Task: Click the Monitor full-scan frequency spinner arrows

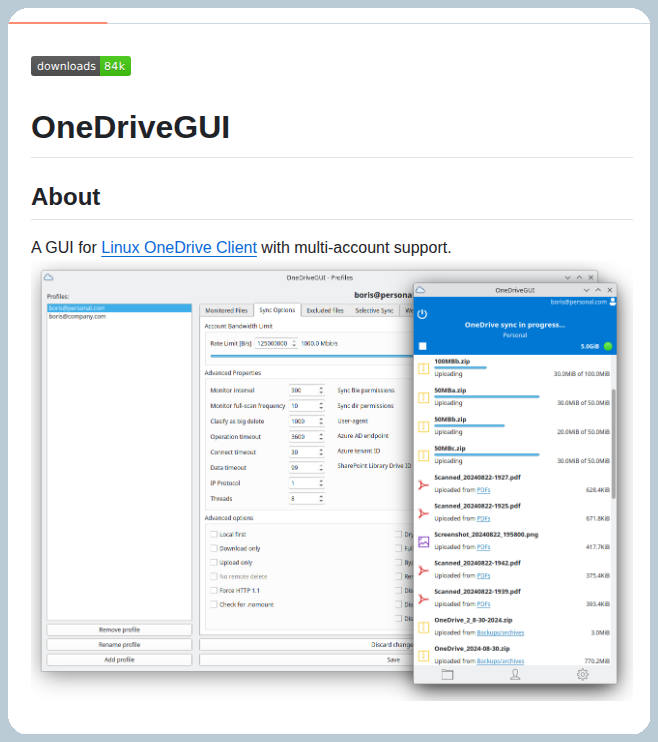Action: point(321,406)
